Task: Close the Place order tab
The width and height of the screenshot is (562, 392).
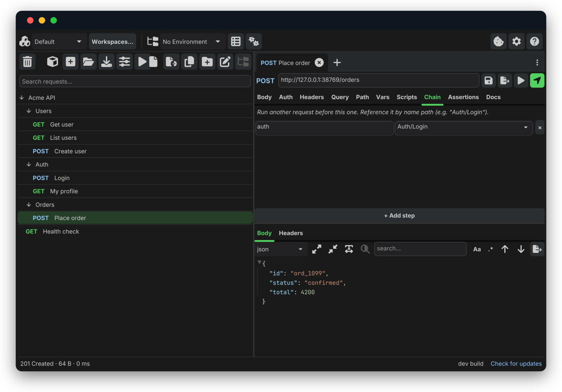Action: [x=319, y=63]
